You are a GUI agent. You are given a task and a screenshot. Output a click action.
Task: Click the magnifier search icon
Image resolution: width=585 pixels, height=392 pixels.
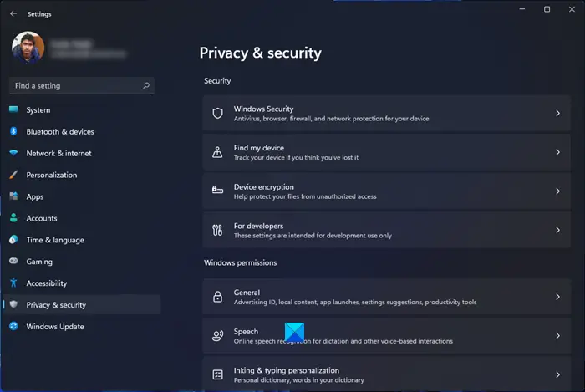point(146,85)
